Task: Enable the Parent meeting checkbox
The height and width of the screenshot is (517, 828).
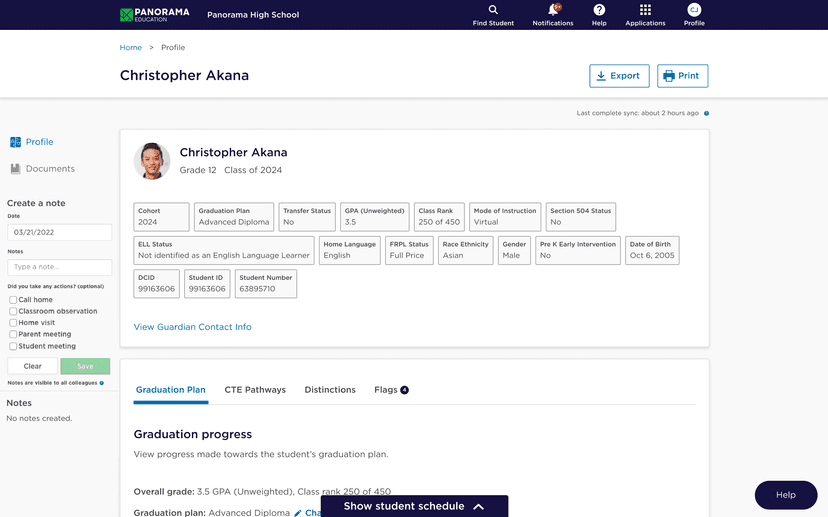Action: [x=13, y=335]
